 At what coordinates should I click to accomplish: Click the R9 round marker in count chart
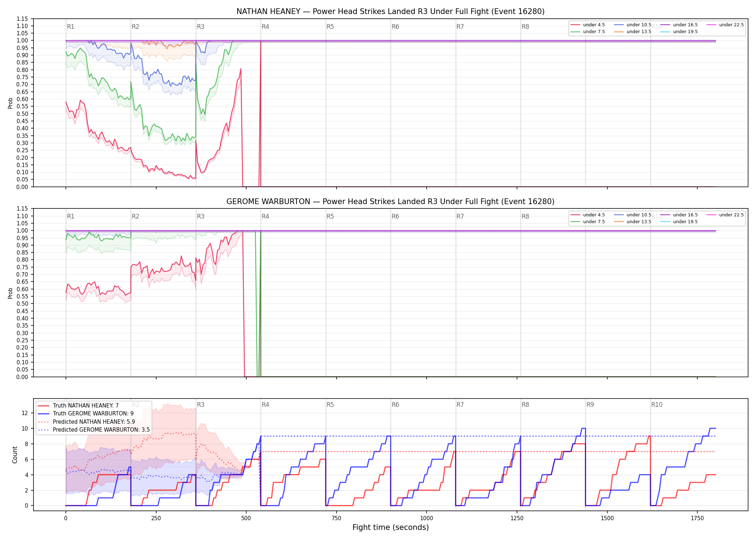pos(590,405)
